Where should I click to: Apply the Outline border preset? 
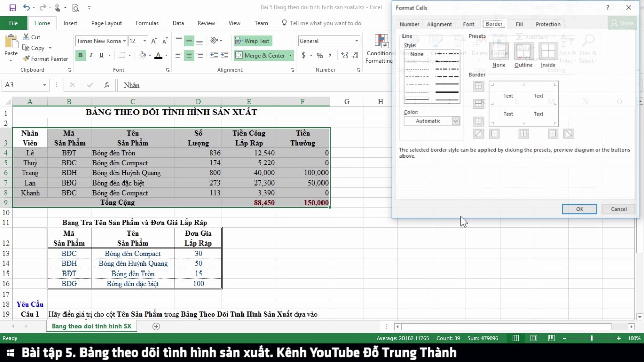click(x=523, y=51)
